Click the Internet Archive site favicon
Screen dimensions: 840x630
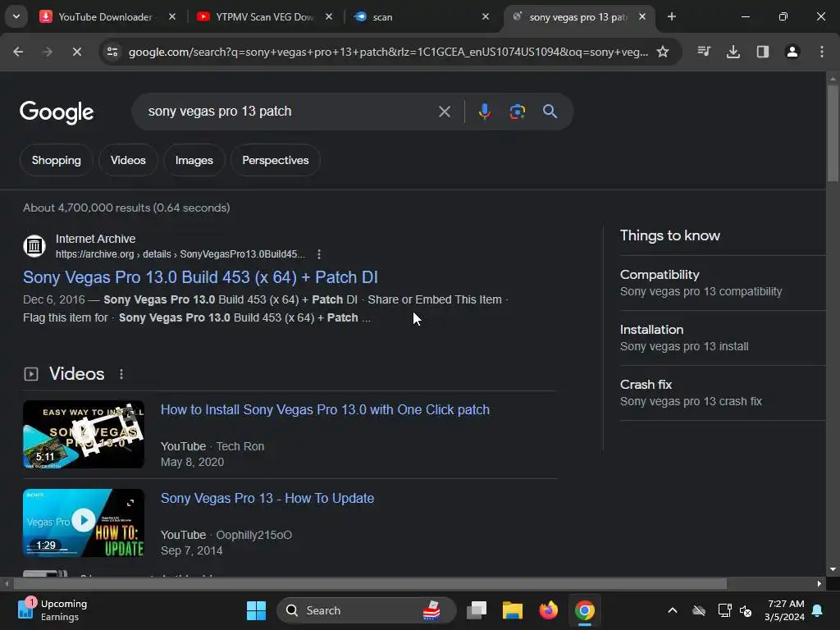point(34,246)
